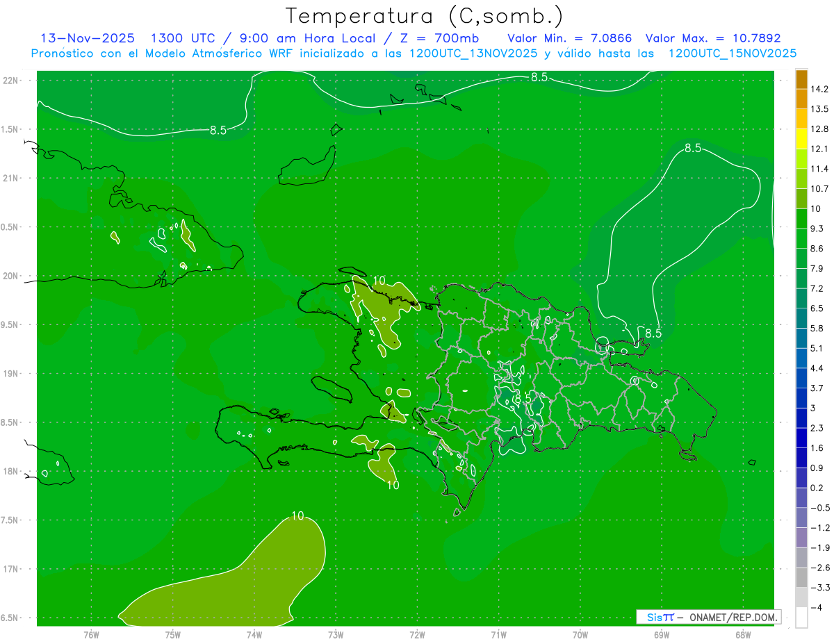The image size is (834, 644).
Task: Click the "72W" longitude axis label
Action: [417, 634]
